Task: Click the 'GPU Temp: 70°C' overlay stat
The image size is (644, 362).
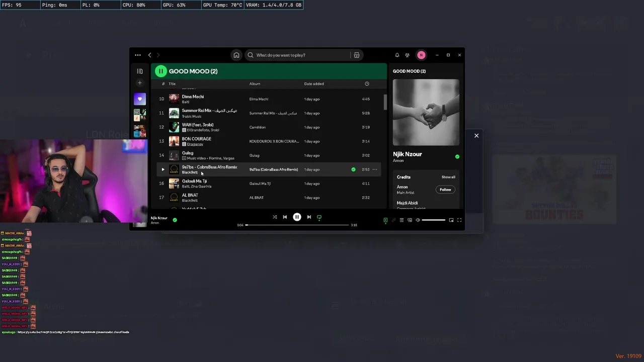Action: point(222,5)
